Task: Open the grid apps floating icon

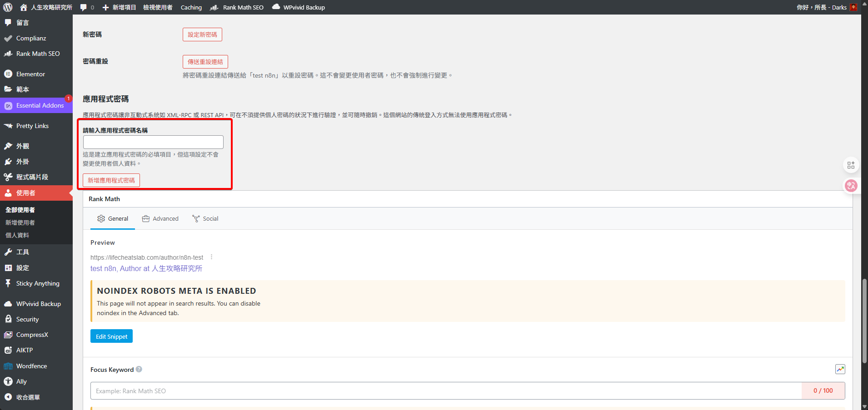Action: (x=851, y=165)
